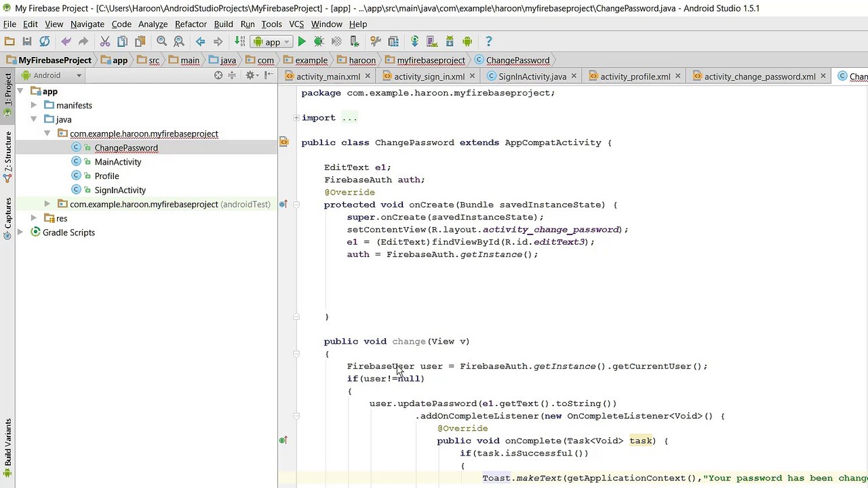Open the VCS menu
The image size is (868, 488).
click(296, 24)
